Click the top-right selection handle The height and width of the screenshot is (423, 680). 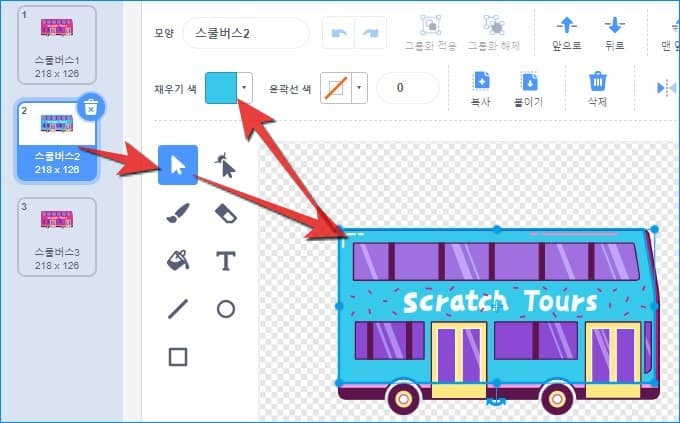654,229
